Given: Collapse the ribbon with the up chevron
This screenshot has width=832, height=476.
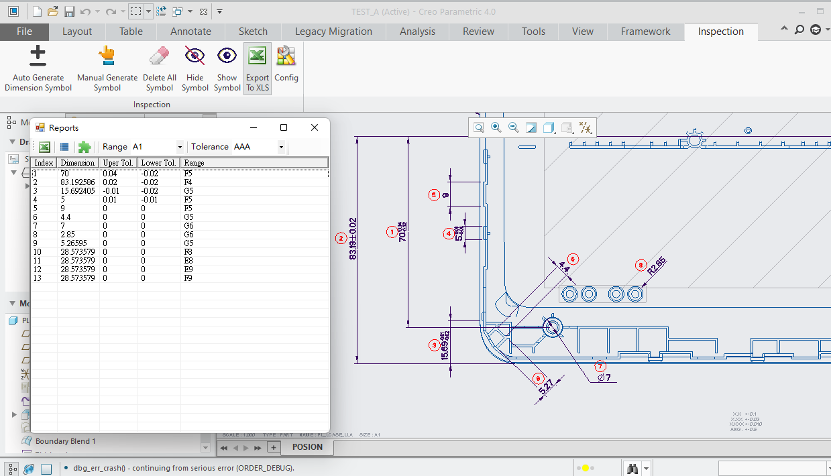Looking at the screenshot, I should click(x=784, y=30).
